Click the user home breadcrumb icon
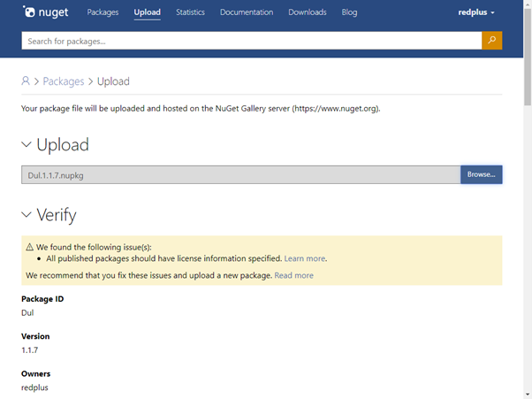The width and height of the screenshot is (532, 399). tap(26, 81)
